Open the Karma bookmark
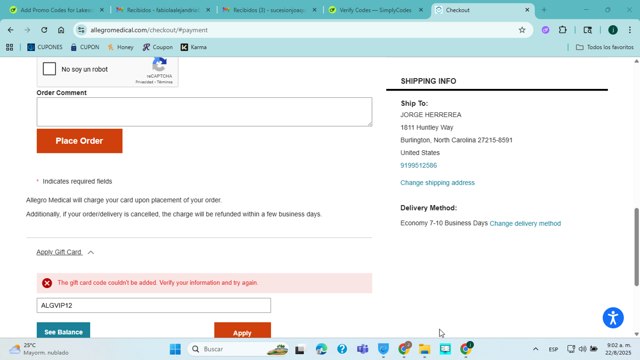Screen dimensions: 640x360 click(x=194, y=47)
